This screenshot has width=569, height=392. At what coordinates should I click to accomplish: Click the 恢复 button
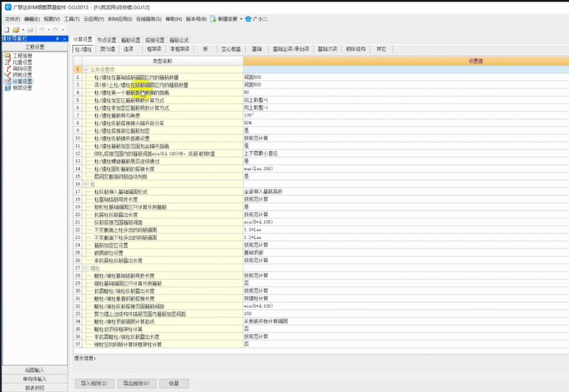pos(173,383)
